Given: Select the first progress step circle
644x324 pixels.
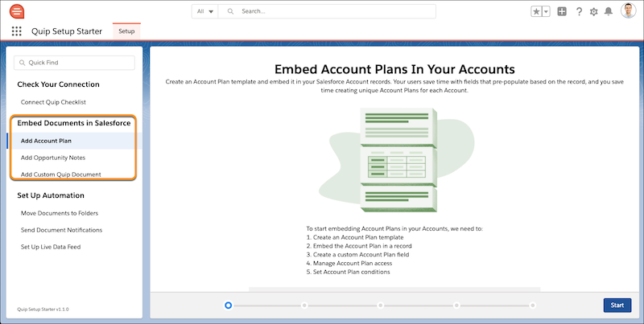Looking at the screenshot, I should pyautogui.click(x=229, y=306).
